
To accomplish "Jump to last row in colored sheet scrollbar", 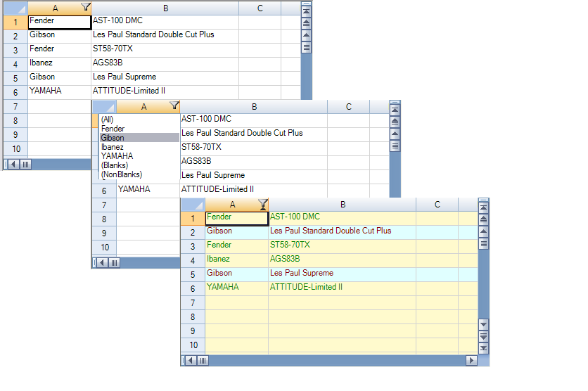I will pos(484,348).
